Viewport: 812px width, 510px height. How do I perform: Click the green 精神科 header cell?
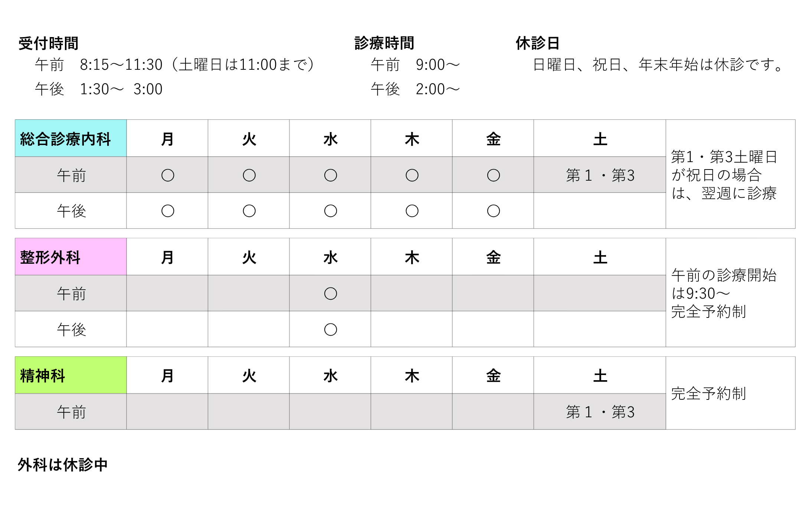[70, 375]
